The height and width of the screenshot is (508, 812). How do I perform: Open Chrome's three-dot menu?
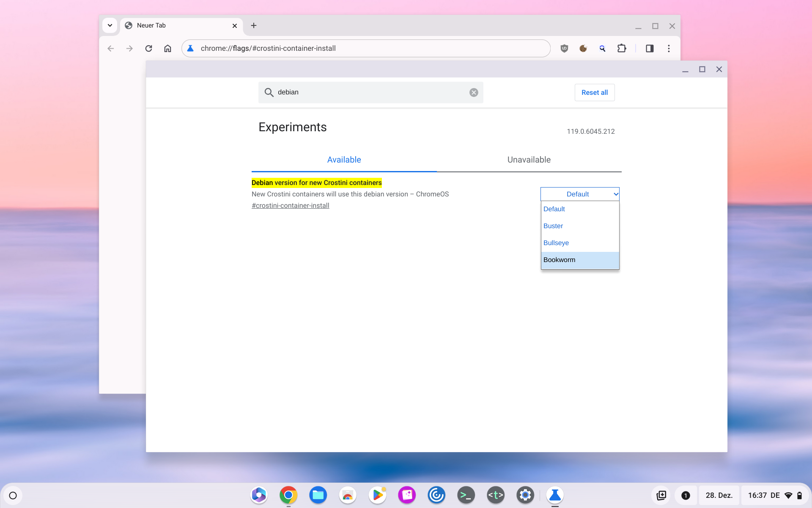point(669,48)
